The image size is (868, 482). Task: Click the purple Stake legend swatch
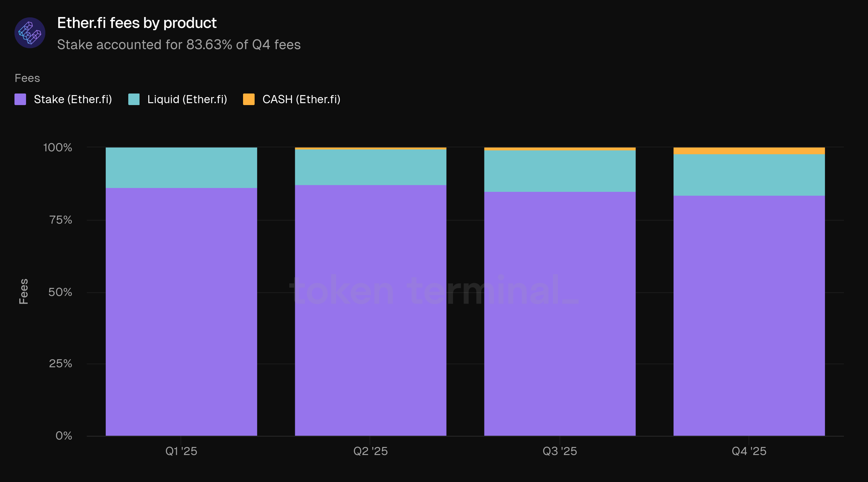[x=20, y=99]
